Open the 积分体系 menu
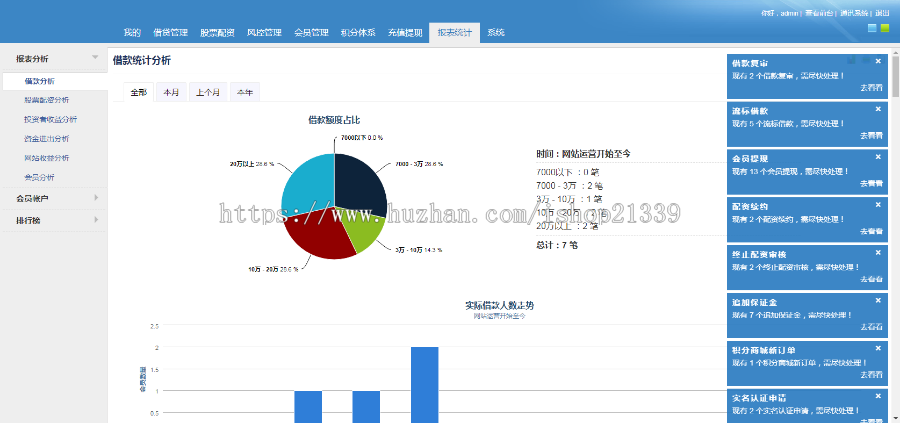The height and width of the screenshot is (423, 900). click(358, 33)
